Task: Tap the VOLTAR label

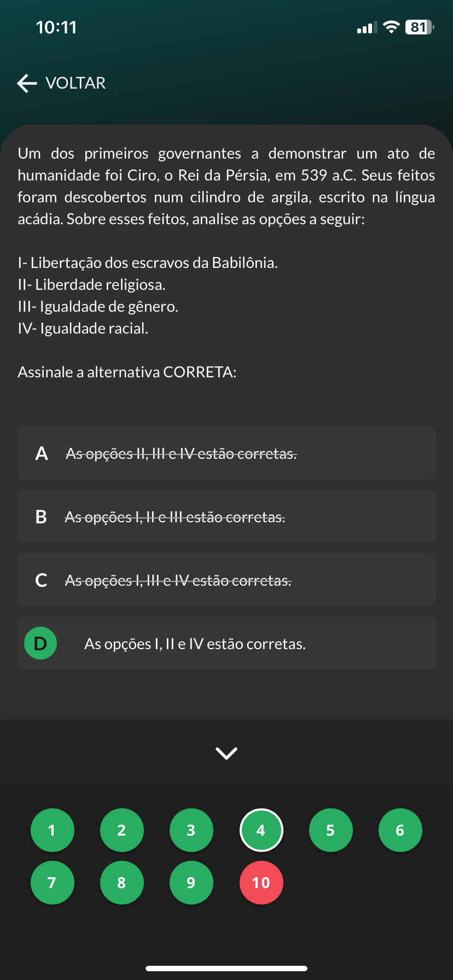Action: 75,83
